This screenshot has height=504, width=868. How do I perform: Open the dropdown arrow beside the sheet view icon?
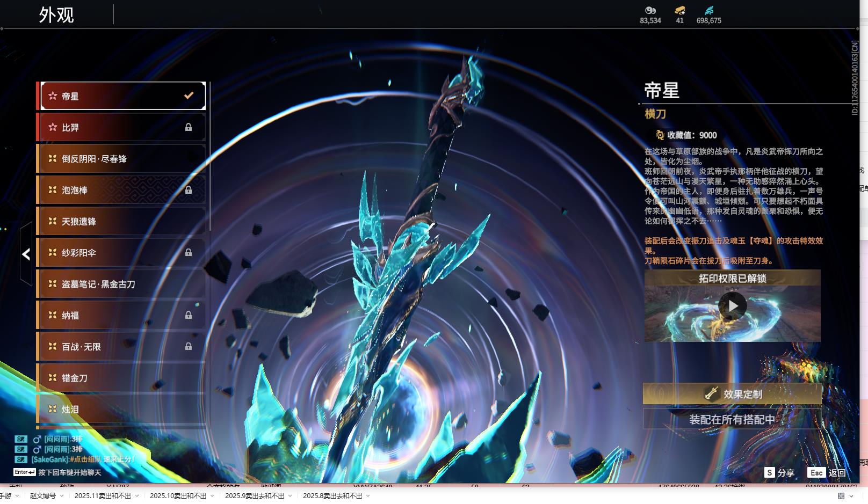point(852,496)
